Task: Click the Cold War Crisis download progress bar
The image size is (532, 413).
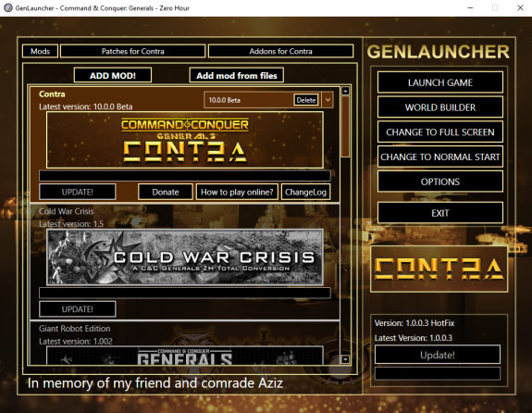Action: pyautogui.click(x=185, y=293)
